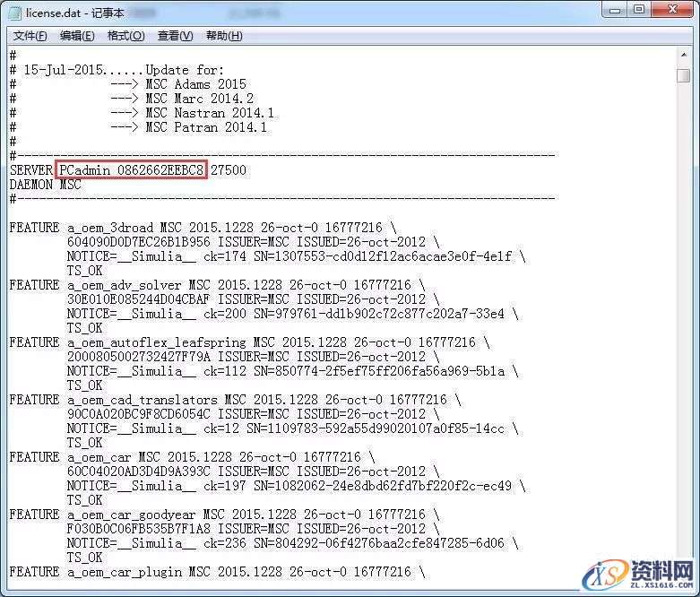Click 'SN=1307553-cd0d12f12ac6acae3e0f-4e1f'
The height and width of the screenshot is (597, 700).
(x=383, y=256)
